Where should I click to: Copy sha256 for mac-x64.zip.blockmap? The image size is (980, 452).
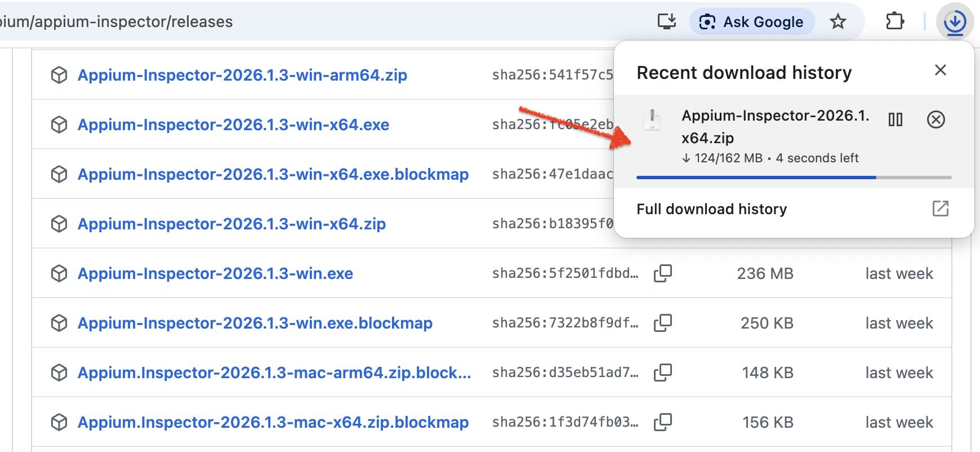(x=662, y=422)
